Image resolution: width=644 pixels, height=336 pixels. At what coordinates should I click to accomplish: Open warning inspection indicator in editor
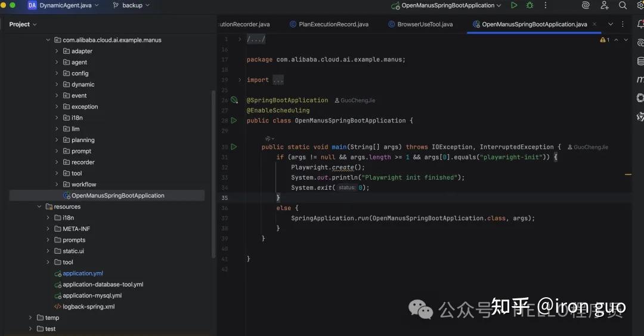tap(605, 40)
